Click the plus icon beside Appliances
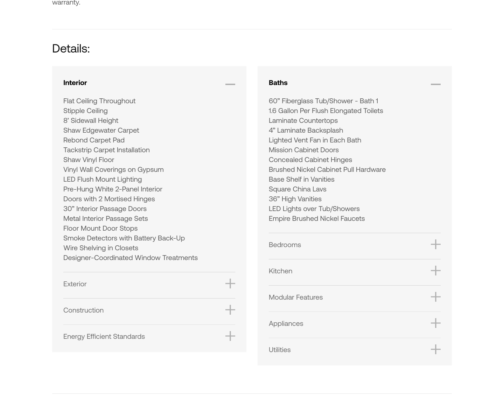504x420 pixels. (435, 323)
